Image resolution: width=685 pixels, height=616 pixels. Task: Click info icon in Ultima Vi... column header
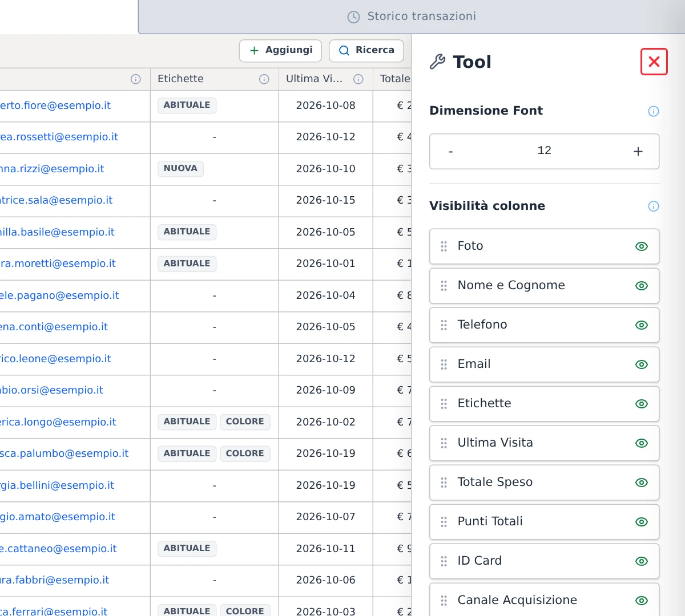[358, 79]
